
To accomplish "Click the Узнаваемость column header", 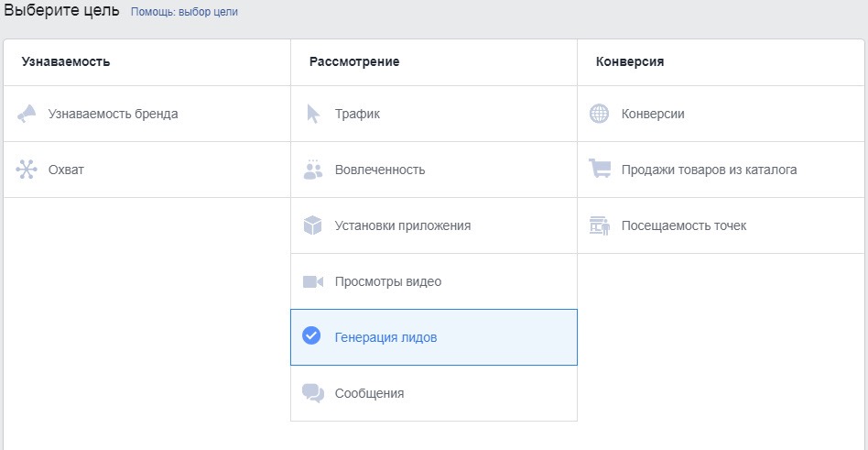I will coord(66,62).
